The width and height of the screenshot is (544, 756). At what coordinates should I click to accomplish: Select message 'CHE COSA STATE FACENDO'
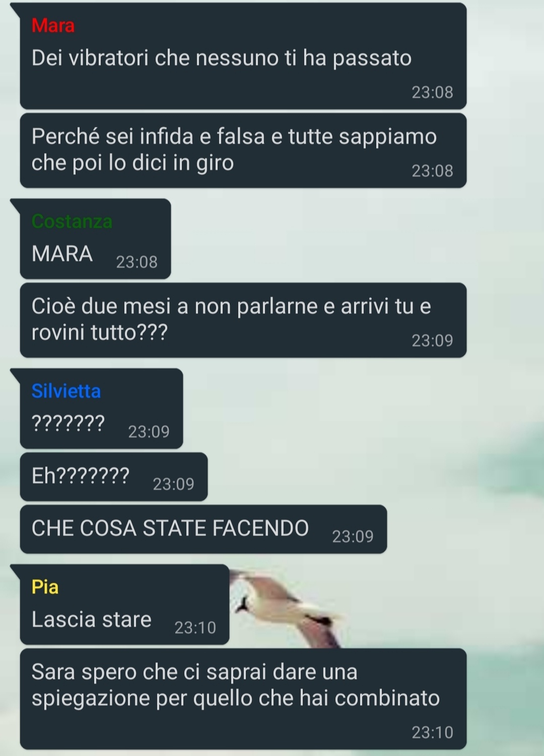click(x=203, y=529)
